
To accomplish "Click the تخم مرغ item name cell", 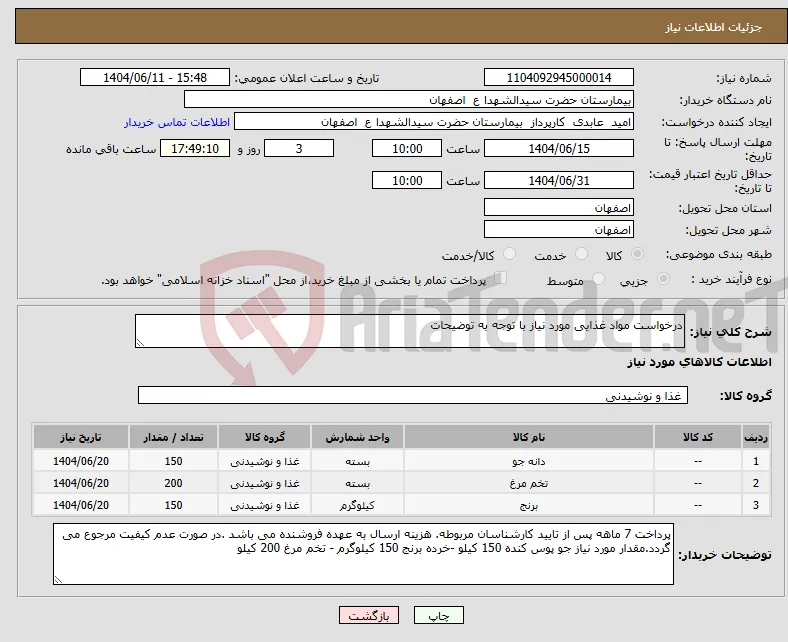I will pos(529,483).
